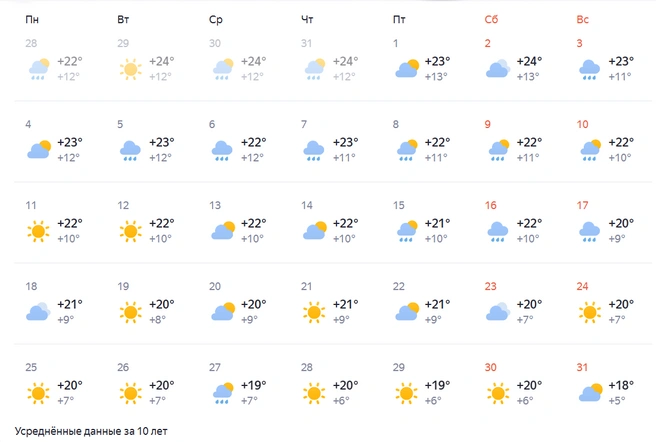Click the +18° temperature on day 31
Image resolution: width=656 pixels, height=442 pixels.
[621, 385]
